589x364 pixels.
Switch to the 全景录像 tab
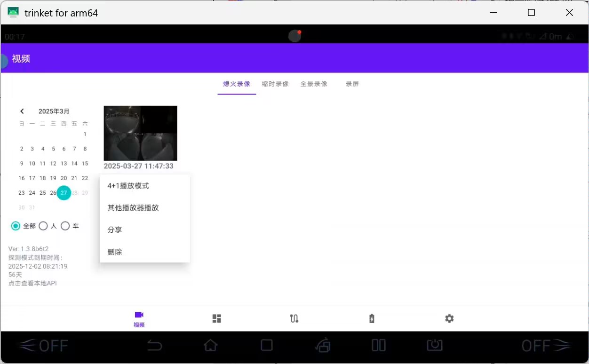314,84
